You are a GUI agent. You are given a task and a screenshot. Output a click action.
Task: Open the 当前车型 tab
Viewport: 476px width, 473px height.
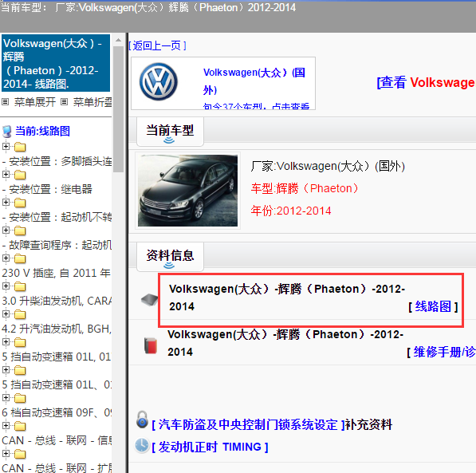click(x=170, y=132)
